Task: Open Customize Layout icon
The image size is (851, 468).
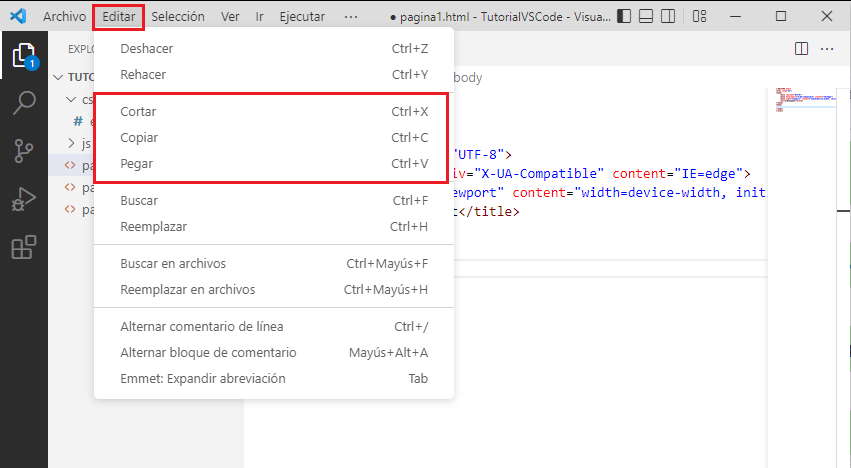Action: pyautogui.click(x=700, y=16)
